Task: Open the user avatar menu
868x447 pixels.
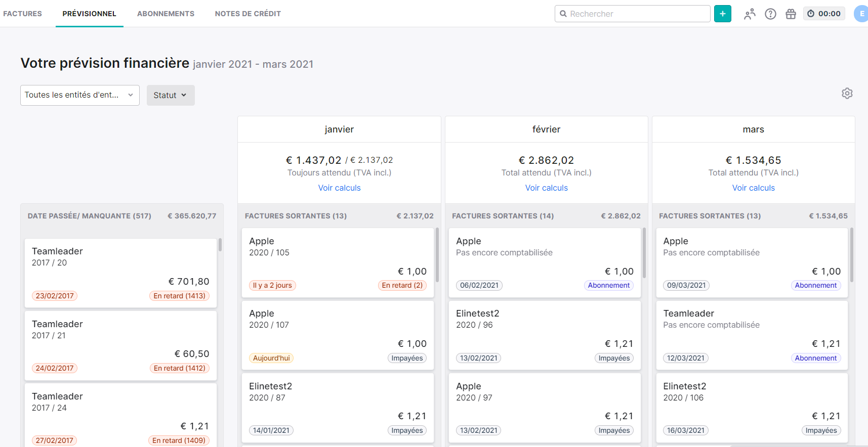Action: tap(861, 14)
